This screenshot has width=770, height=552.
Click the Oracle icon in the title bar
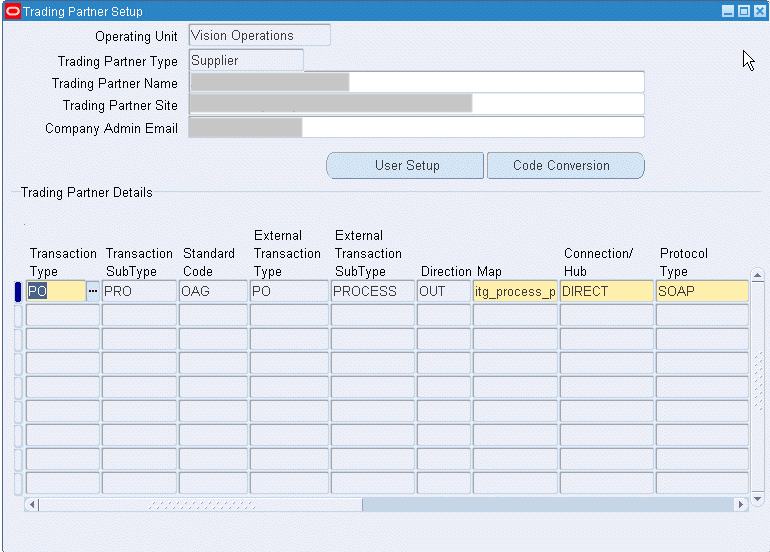coord(12,11)
